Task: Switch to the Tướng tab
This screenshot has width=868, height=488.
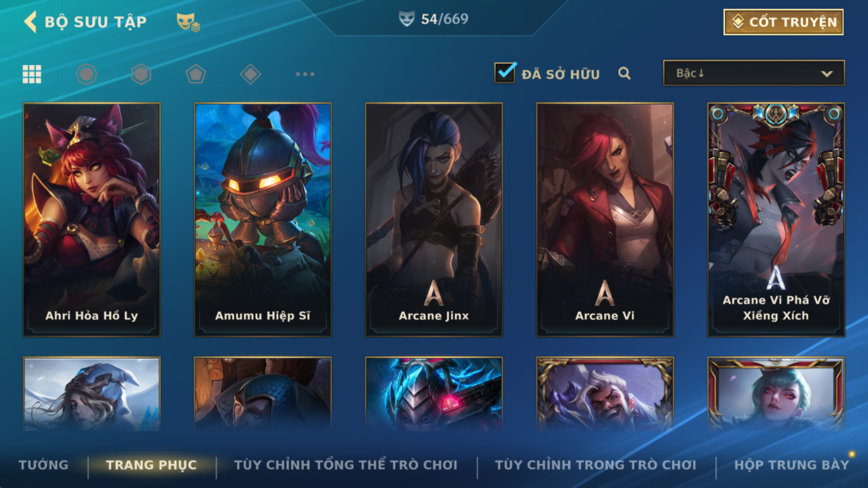Action: click(x=43, y=465)
